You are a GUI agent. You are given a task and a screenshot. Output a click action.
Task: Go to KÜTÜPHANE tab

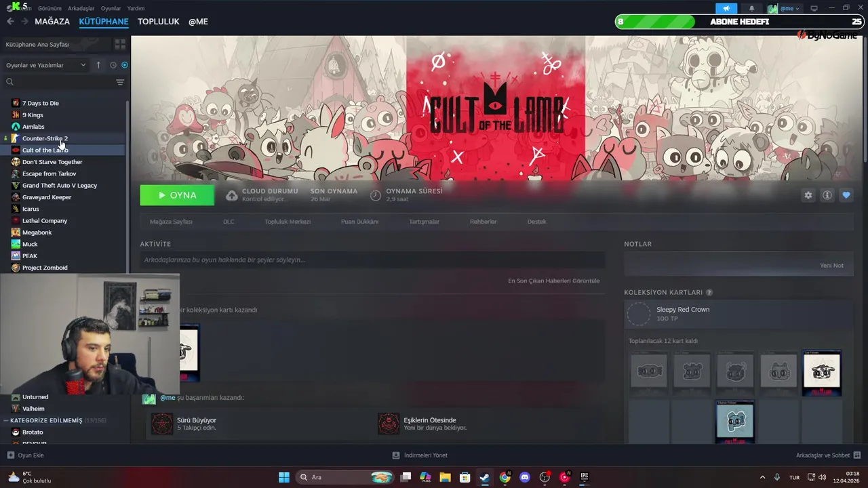pyautogui.click(x=104, y=22)
